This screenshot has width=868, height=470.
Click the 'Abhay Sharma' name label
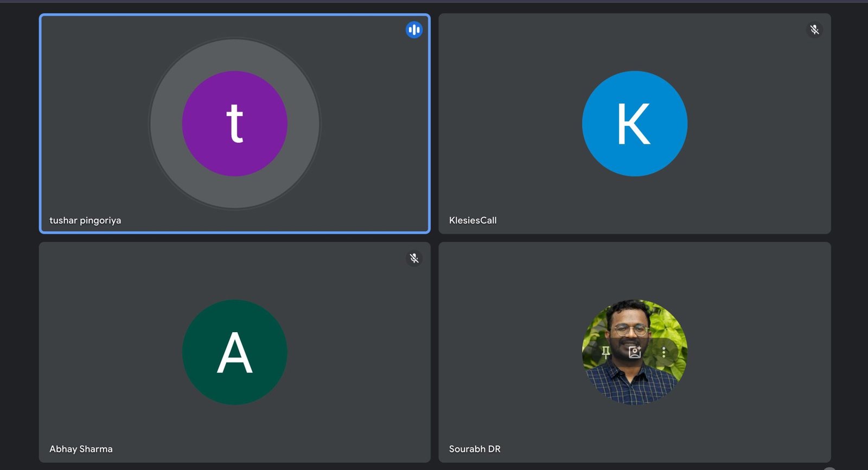81,449
